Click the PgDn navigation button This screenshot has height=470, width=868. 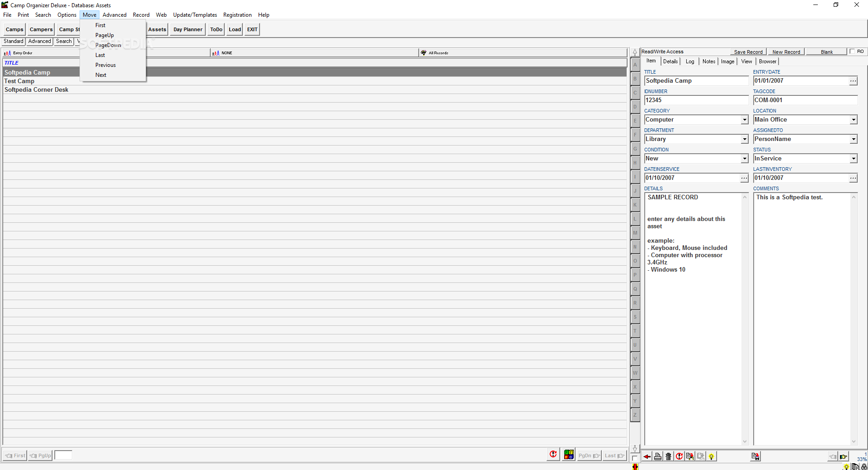coord(589,456)
